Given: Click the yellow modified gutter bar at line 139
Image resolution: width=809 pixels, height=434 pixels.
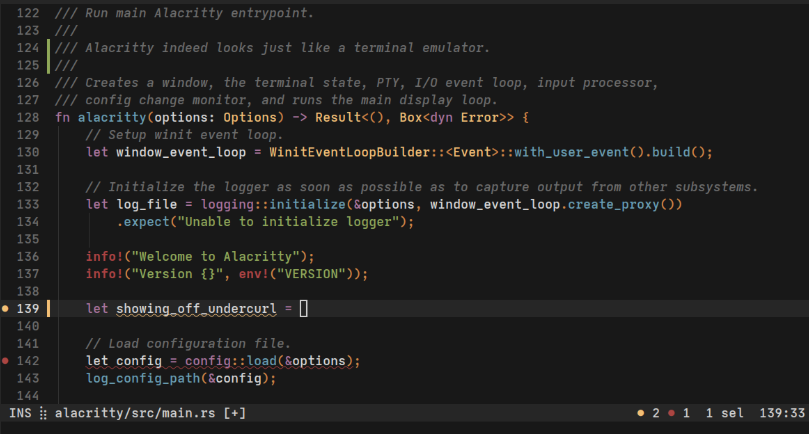Looking at the screenshot, I should 48,309.
